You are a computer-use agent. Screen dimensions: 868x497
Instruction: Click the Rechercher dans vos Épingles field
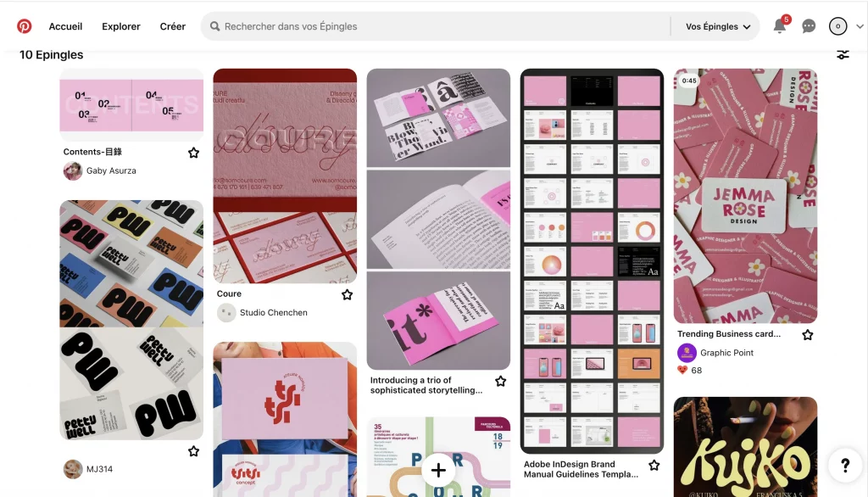[435, 26]
